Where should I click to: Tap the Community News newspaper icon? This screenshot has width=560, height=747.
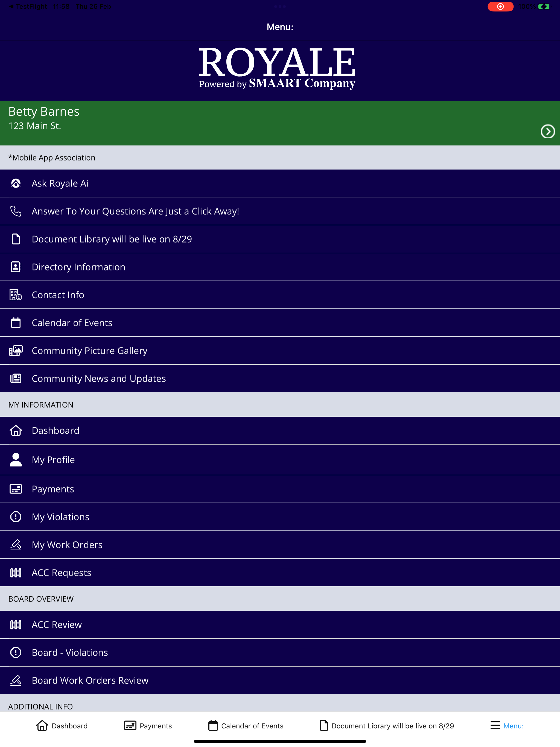(x=16, y=379)
